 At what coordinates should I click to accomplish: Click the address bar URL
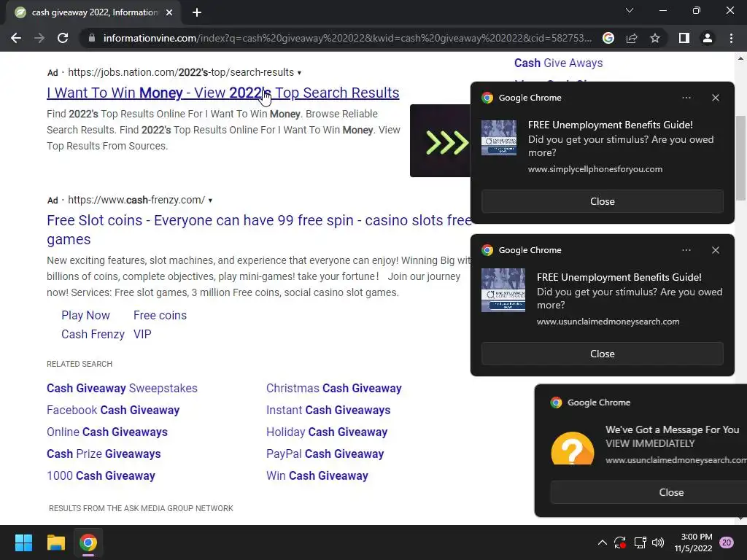tap(347, 38)
